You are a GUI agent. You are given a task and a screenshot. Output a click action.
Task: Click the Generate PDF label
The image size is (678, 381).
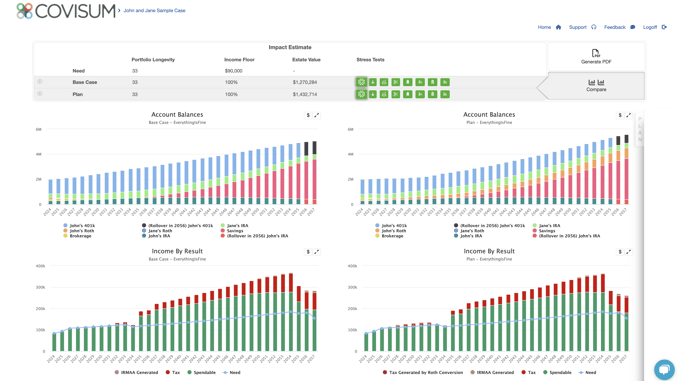(596, 62)
